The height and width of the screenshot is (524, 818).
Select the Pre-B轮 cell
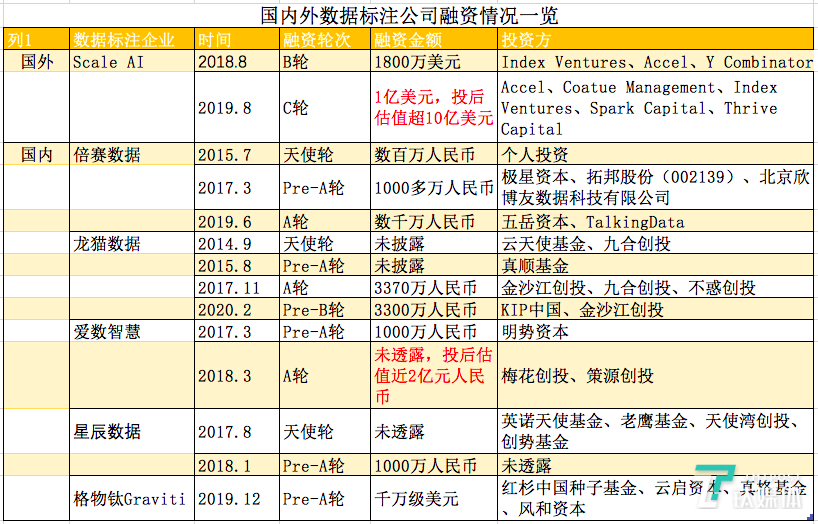325,309
